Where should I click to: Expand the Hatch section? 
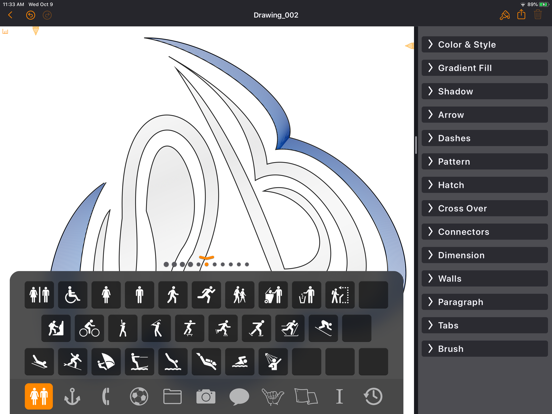click(485, 185)
